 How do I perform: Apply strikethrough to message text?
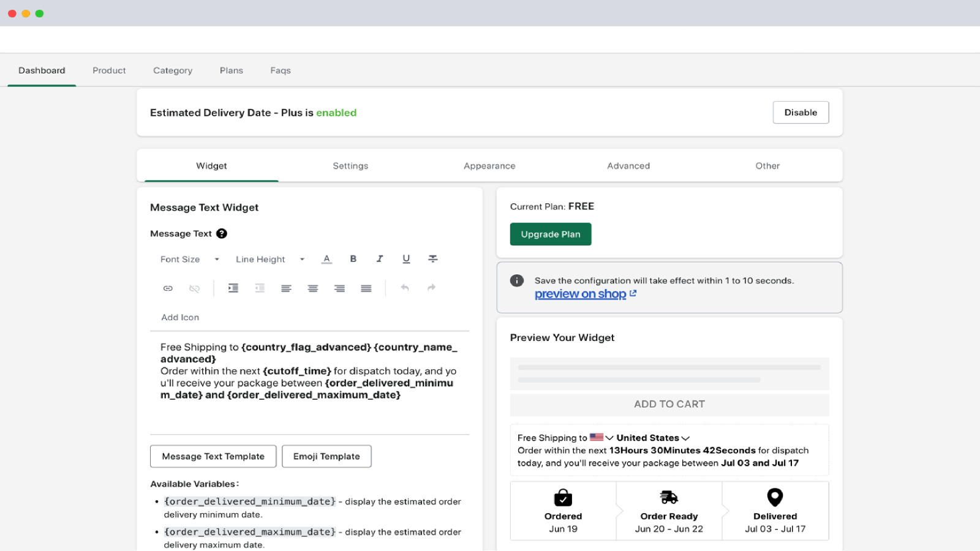click(x=432, y=259)
